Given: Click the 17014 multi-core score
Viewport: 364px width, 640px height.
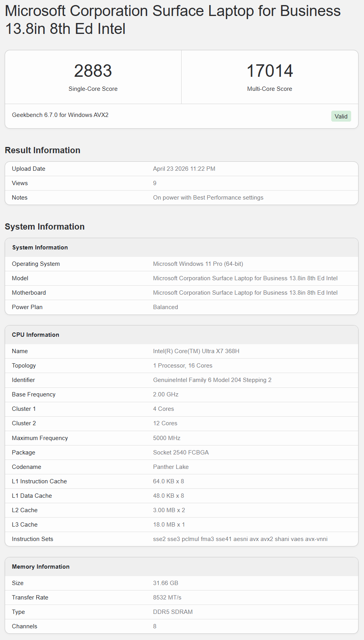Looking at the screenshot, I should click(270, 71).
